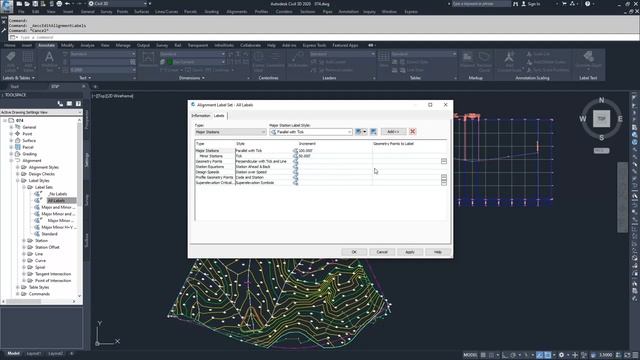The image size is (640, 360).
Task: Expand the Surface node in Toolspace tree
Action: click(11, 140)
